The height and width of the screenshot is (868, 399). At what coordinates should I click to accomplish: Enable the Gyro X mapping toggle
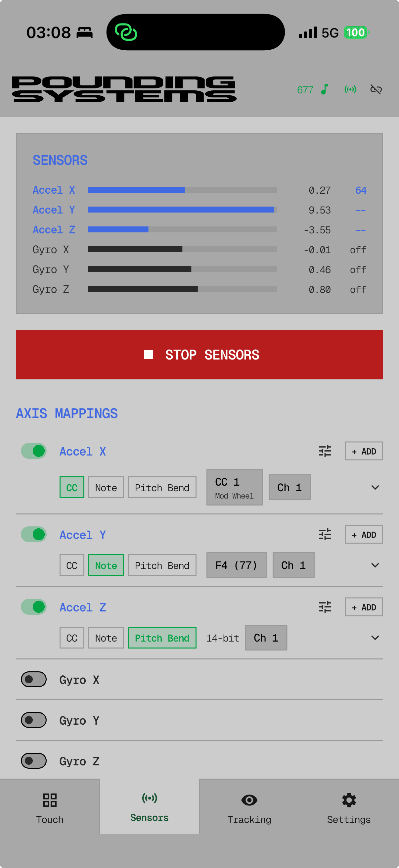[33, 679]
